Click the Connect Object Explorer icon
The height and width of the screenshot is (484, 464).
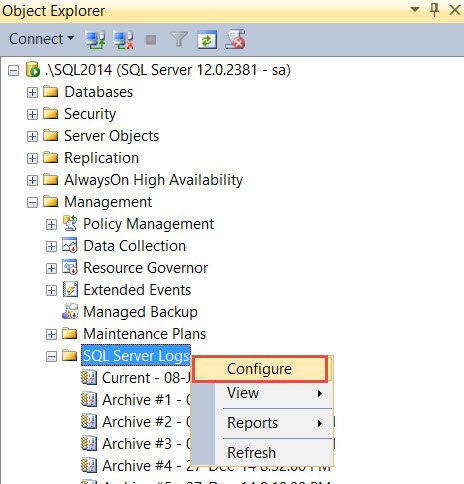(x=95, y=40)
